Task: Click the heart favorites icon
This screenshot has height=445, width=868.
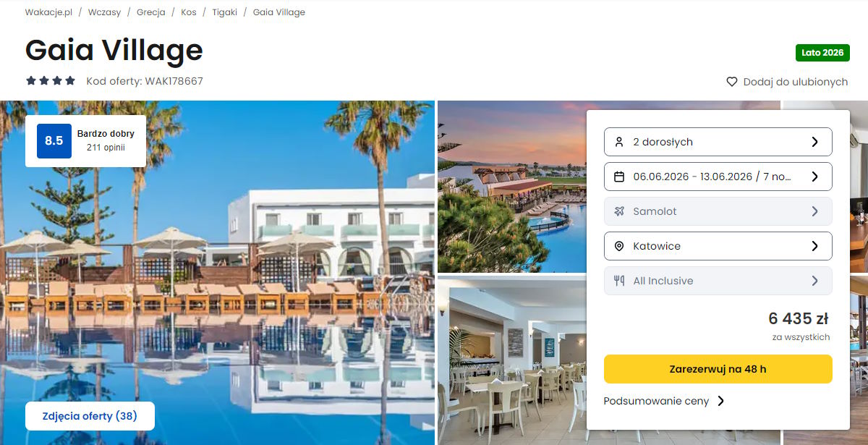Action: (732, 82)
